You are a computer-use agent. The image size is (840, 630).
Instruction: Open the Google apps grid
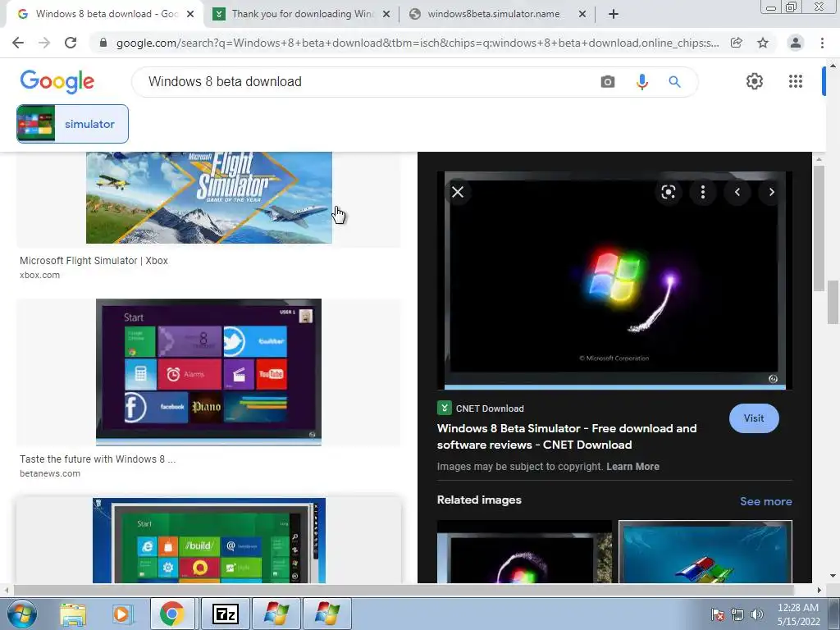pyautogui.click(x=796, y=81)
